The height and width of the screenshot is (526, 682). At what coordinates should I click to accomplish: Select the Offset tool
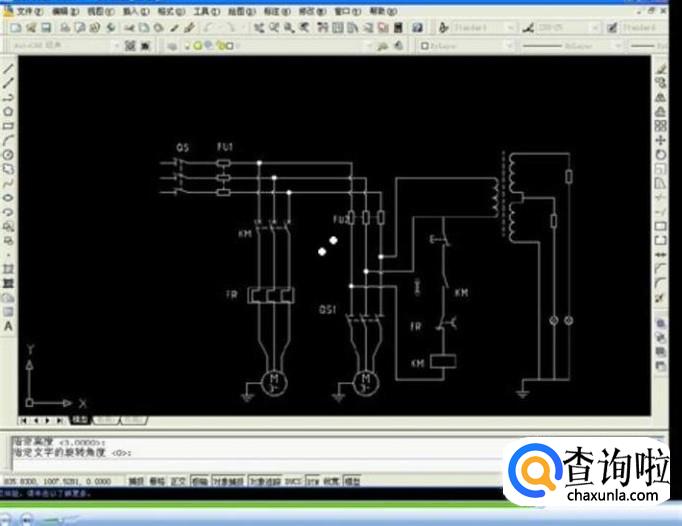661,111
